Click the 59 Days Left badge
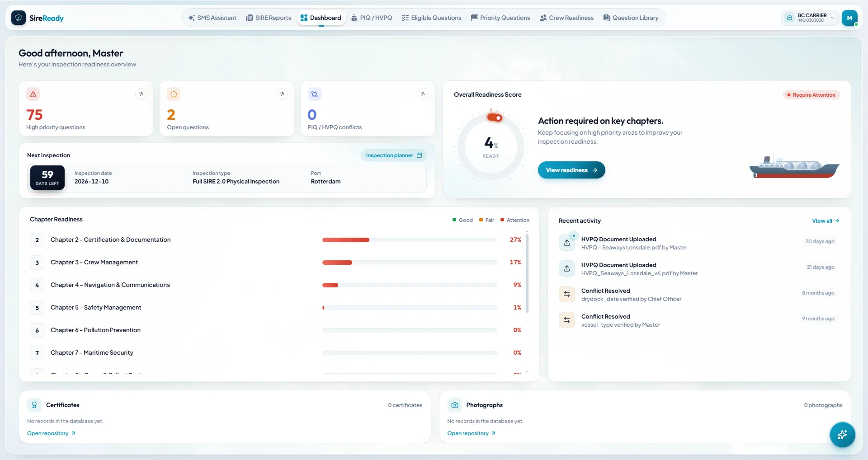The image size is (868, 460). point(47,177)
